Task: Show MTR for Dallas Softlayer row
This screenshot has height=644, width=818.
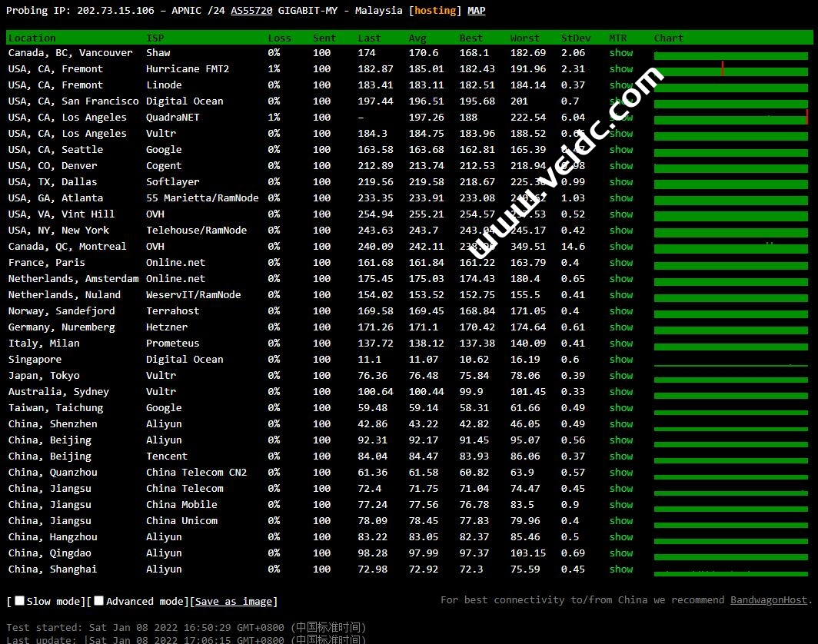Action: [x=621, y=182]
